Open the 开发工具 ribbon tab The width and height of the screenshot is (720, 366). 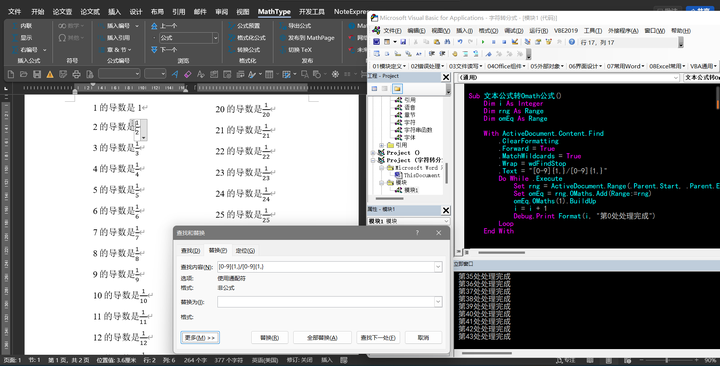(x=312, y=11)
